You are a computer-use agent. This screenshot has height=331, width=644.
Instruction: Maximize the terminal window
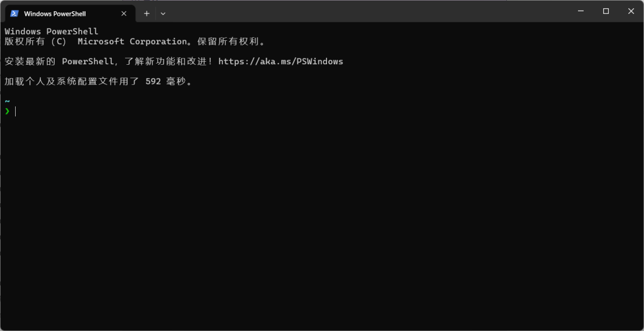tap(606, 11)
